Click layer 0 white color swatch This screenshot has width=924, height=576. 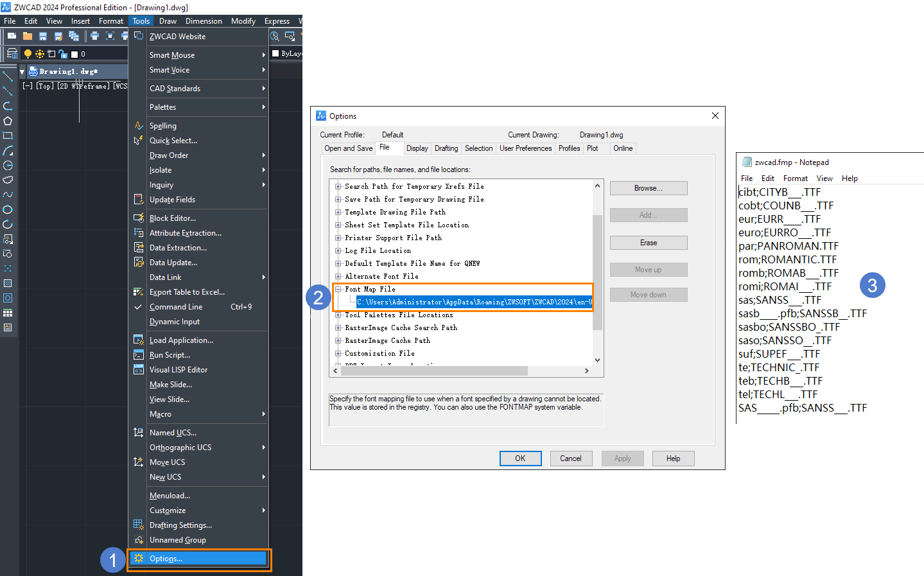[x=74, y=55]
